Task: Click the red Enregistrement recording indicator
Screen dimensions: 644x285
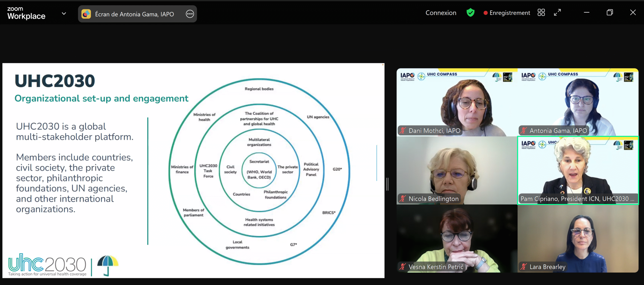Action: coord(507,13)
